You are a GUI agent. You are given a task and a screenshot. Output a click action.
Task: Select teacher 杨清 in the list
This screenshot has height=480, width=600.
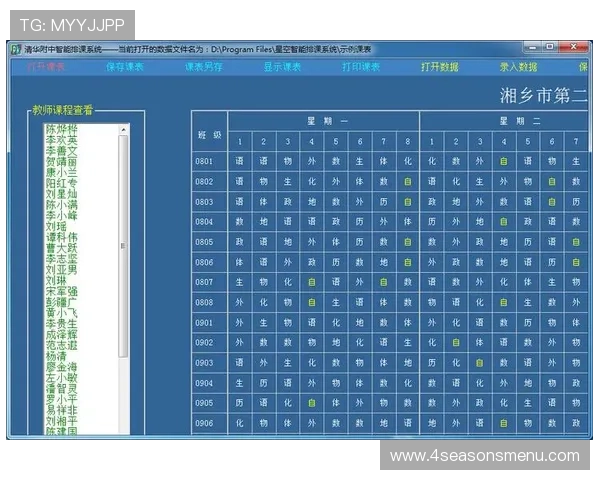click(56, 356)
